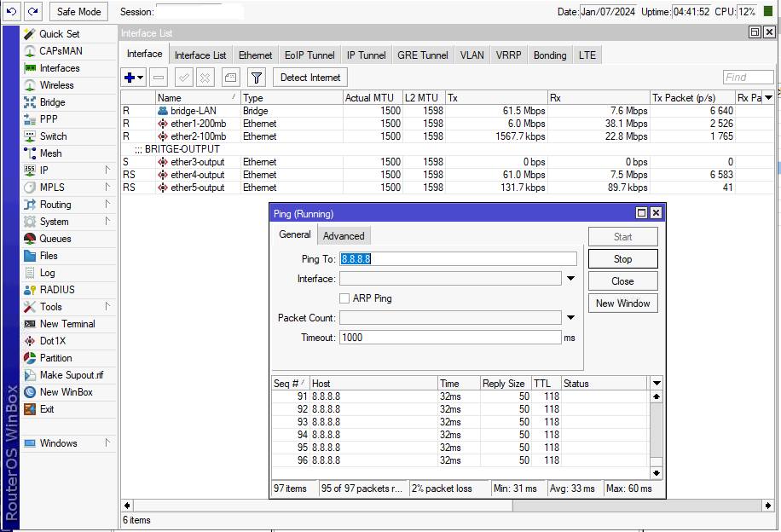781x532 pixels.
Task: Switch to VLAN tab
Action: (471, 55)
